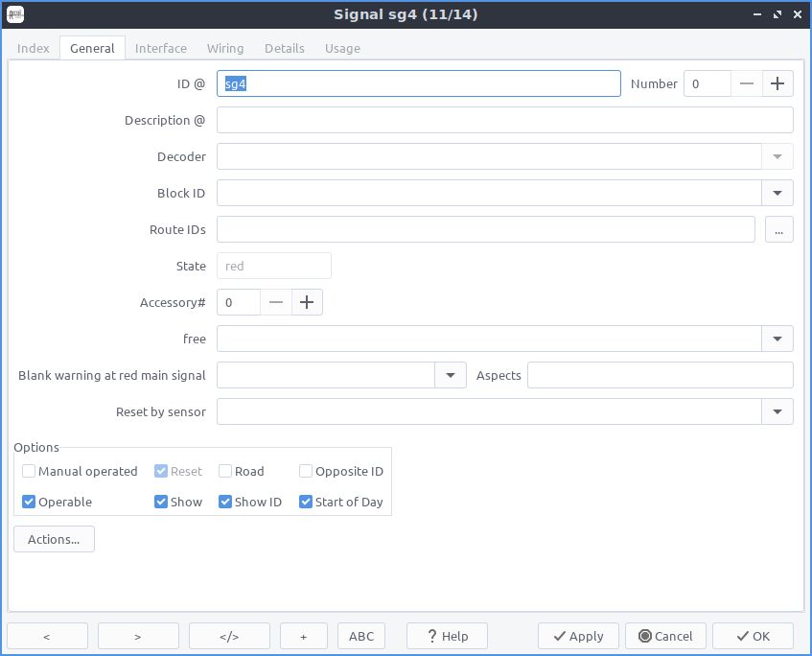Toggle the Start of Day checkbox
Viewport: 812px width, 656px height.
click(306, 502)
